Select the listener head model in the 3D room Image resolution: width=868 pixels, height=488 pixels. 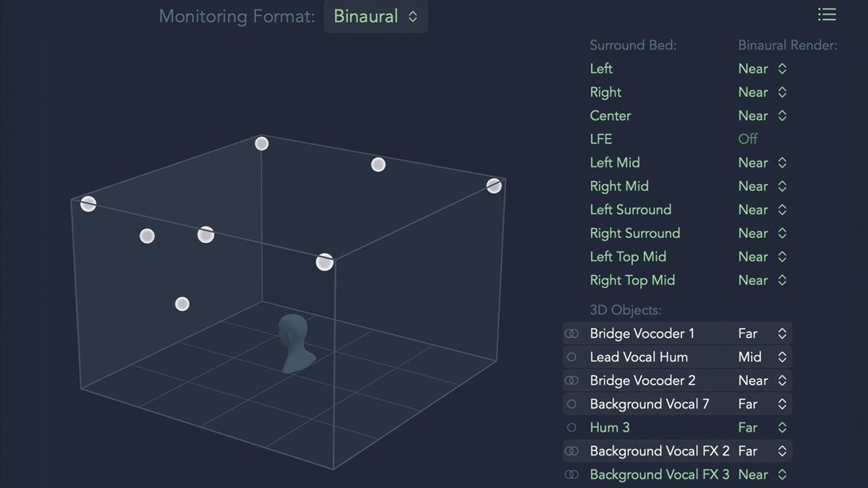[x=294, y=343]
